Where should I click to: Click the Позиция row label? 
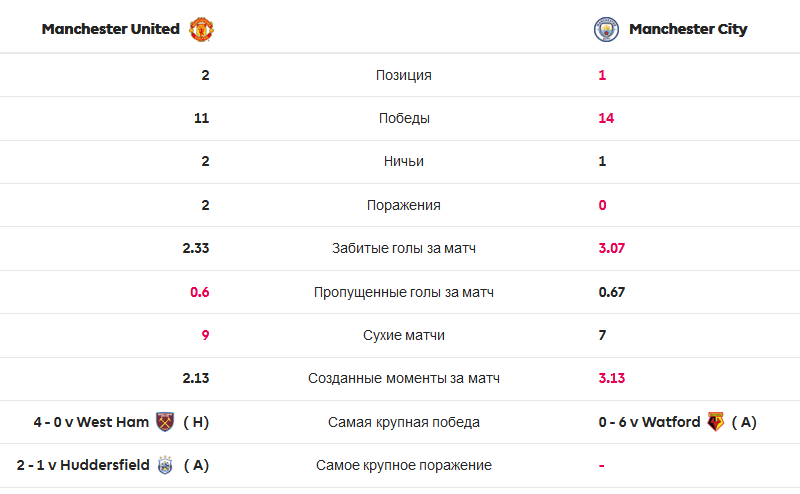tap(404, 75)
